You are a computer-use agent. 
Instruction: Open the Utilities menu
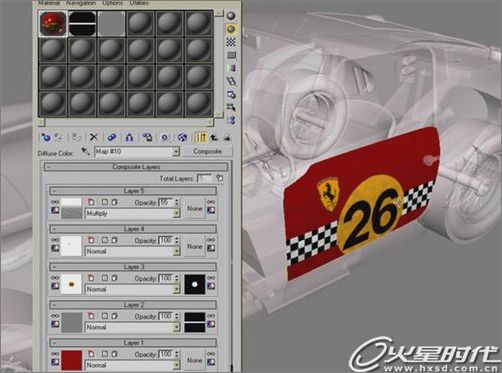coord(139,3)
